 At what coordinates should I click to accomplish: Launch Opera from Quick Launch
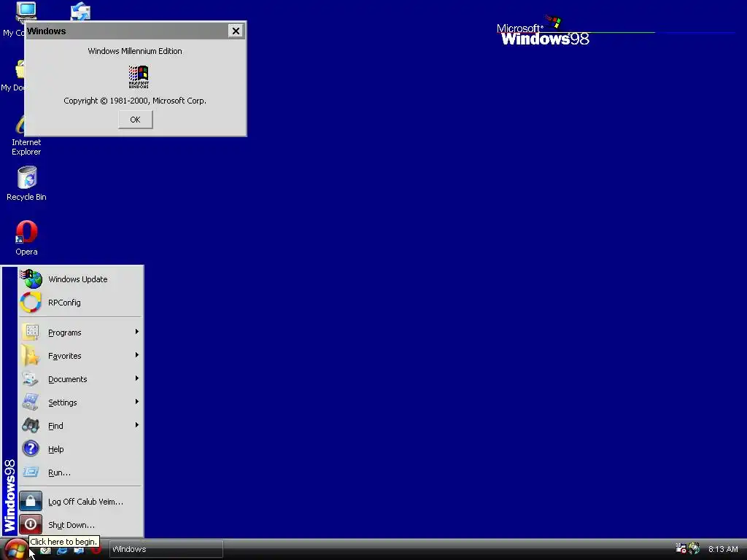[x=96, y=550]
